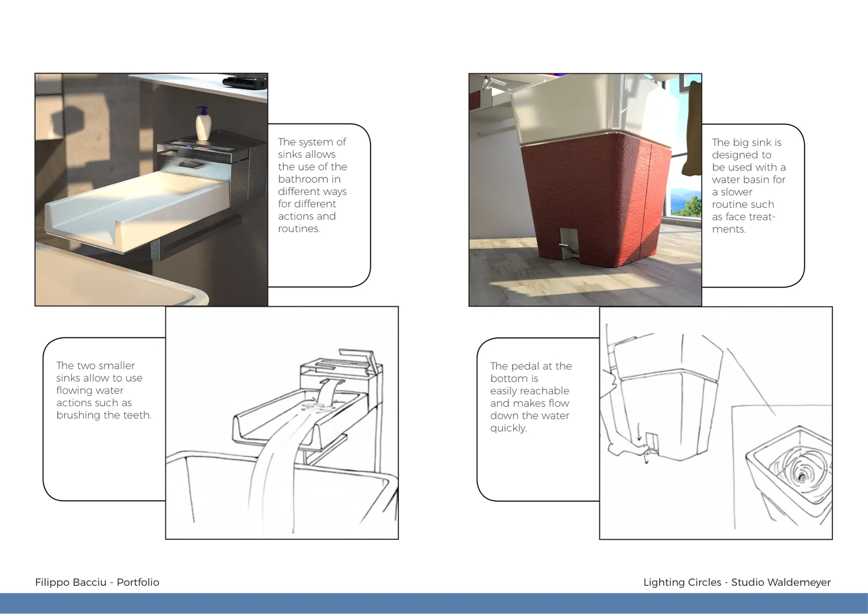Viewport: 868px width, 614px height.
Task: Click the pedal and basin line sketch
Action: (716, 423)
